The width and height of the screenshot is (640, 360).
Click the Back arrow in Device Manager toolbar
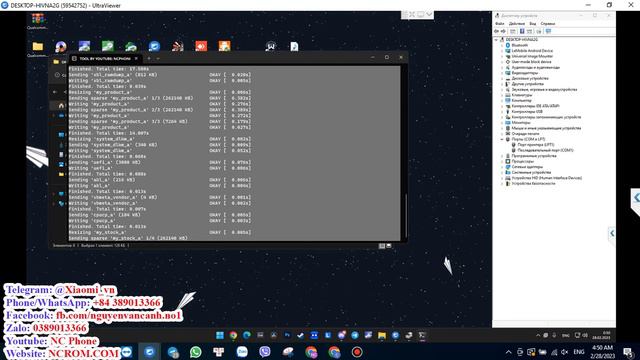tap(497, 31)
